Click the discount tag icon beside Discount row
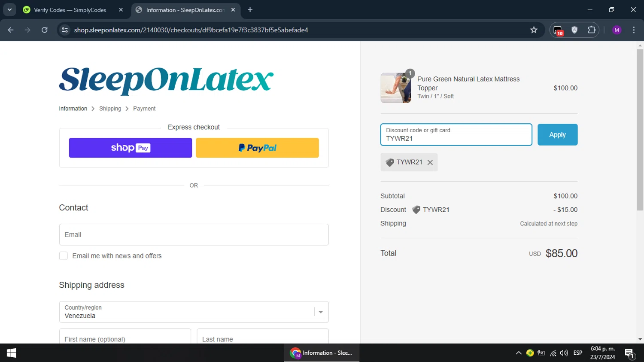644x362 pixels. tap(416, 210)
